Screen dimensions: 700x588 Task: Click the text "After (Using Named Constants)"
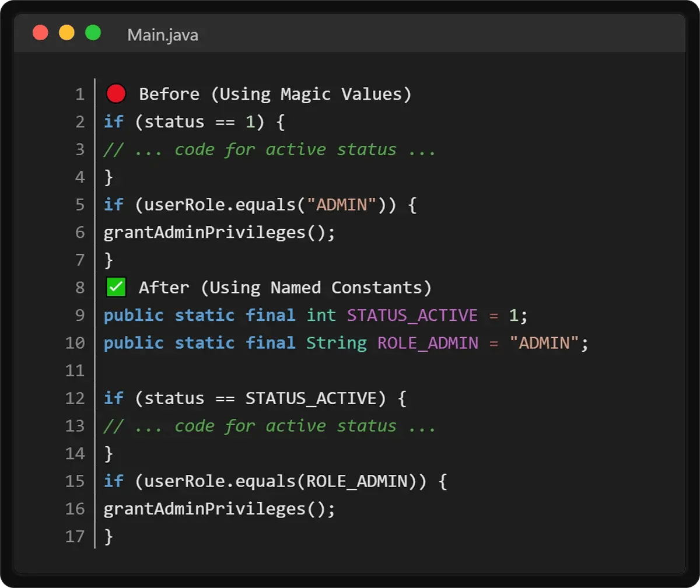[x=285, y=288]
